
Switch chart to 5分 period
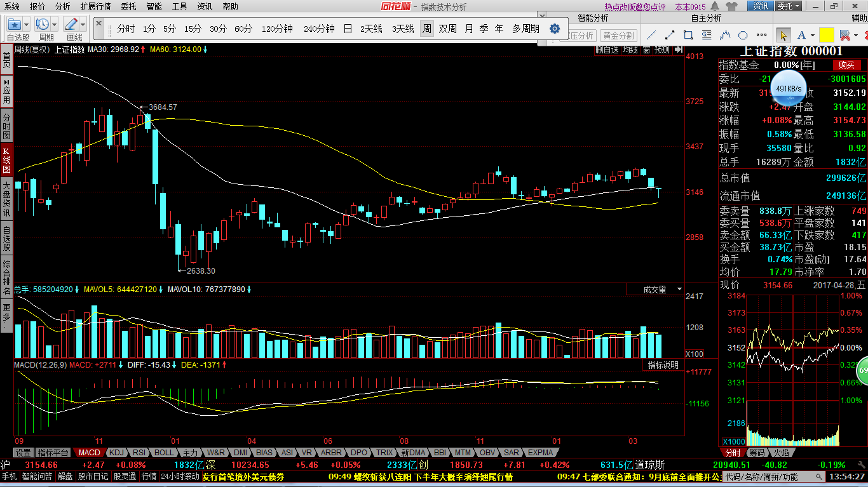pos(170,29)
